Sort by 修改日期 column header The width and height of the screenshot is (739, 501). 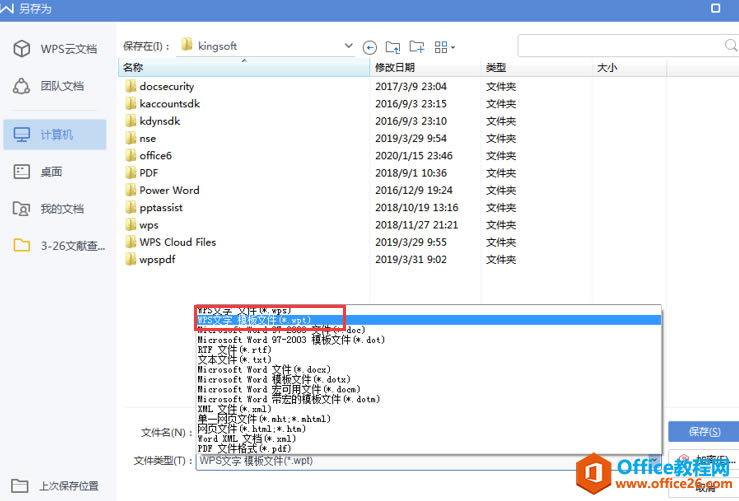[425, 67]
